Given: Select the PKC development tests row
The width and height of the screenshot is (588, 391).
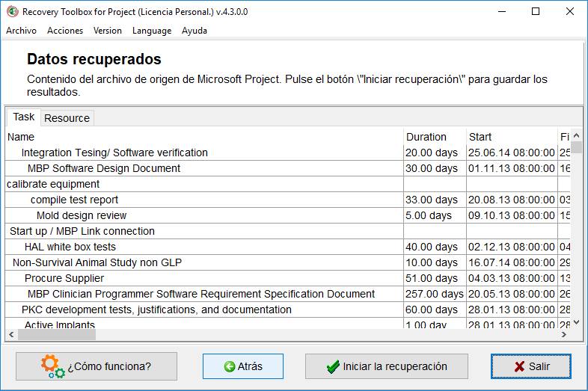Looking at the screenshot, I should (x=287, y=310).
